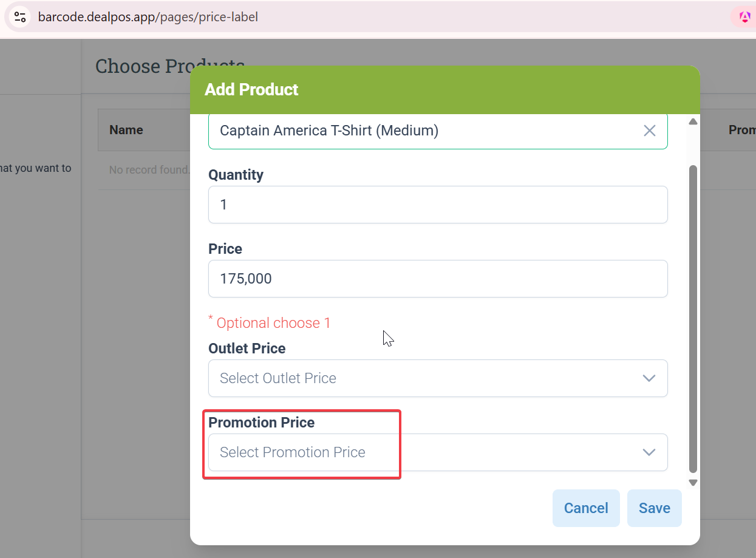The height and width of the screenshot is (558, 756).
Task: Click the red Optional choose 1 note
Action: (x=273, y=323)
